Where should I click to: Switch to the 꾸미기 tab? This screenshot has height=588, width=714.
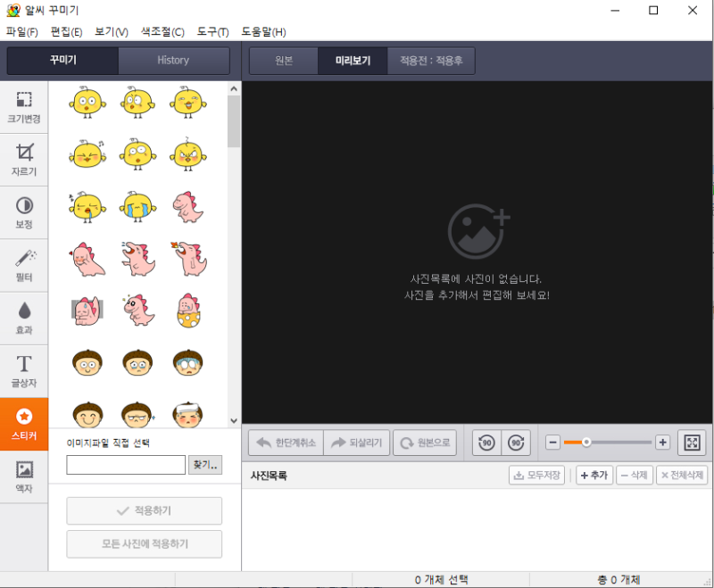click(x=62, y=61)
